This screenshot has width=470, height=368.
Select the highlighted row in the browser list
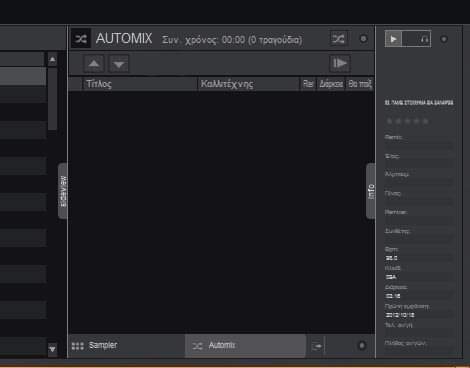23,76
